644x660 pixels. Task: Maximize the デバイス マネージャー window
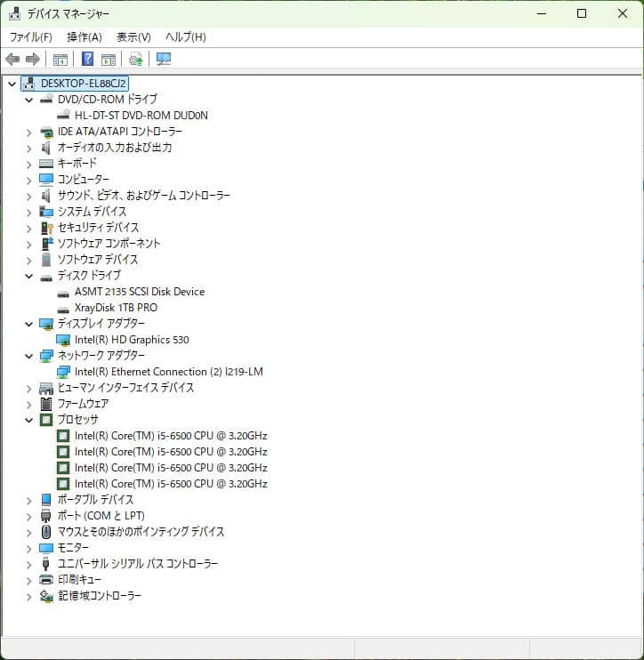pyautogui.click(x=582, y=13)
